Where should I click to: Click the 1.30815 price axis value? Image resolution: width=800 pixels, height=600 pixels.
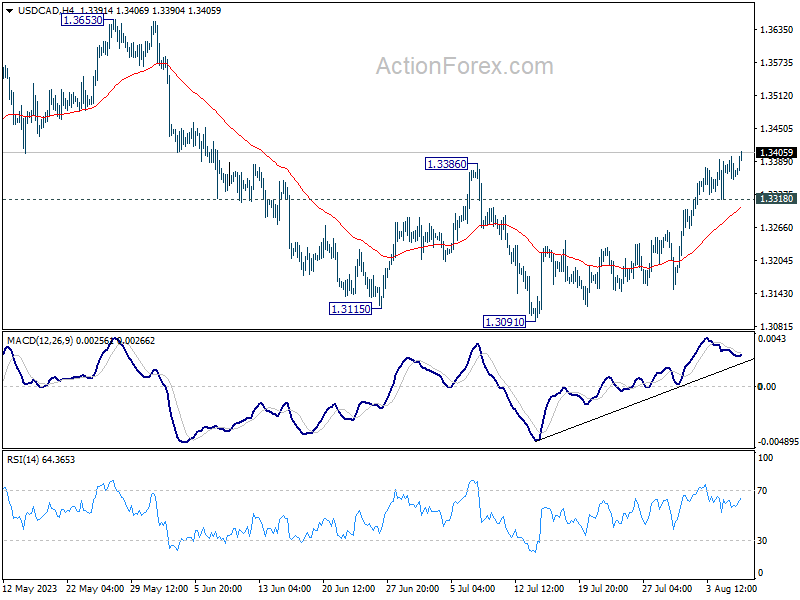pyautogui.click(x=777, y=327)
